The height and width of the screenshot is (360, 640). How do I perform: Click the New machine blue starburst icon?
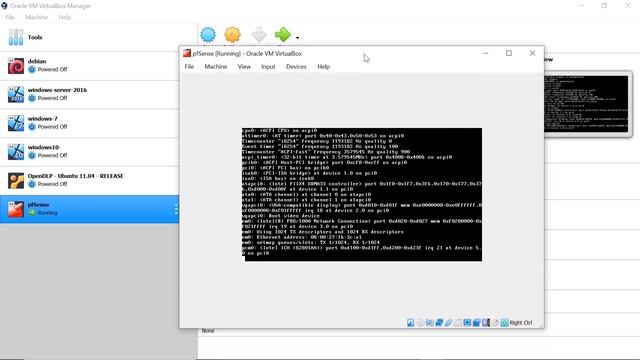(208, 35)
